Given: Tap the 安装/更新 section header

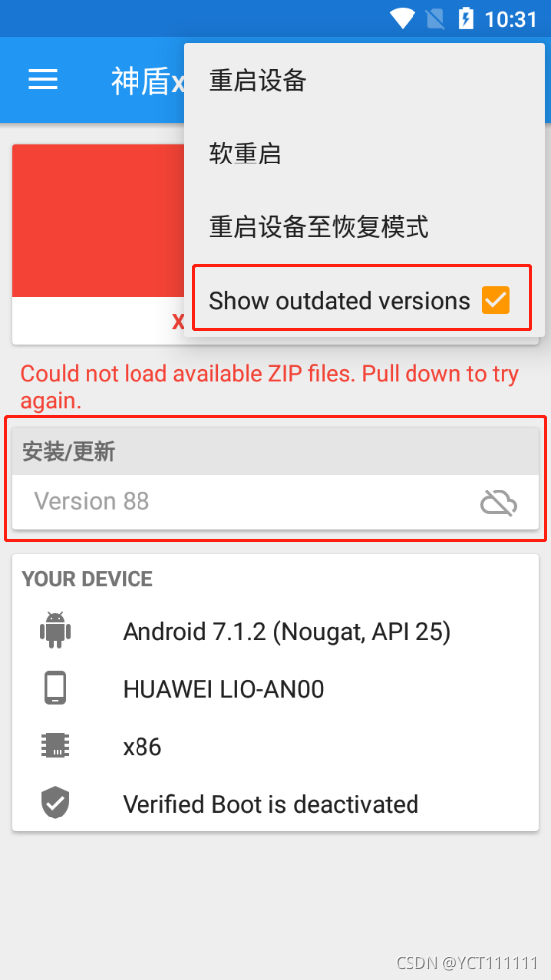Looking at the screenshot, I should (275, 451).
